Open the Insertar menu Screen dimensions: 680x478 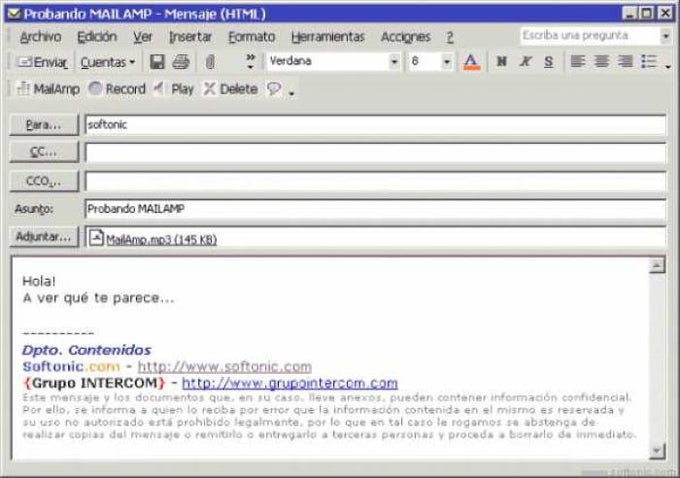point(190,37)
